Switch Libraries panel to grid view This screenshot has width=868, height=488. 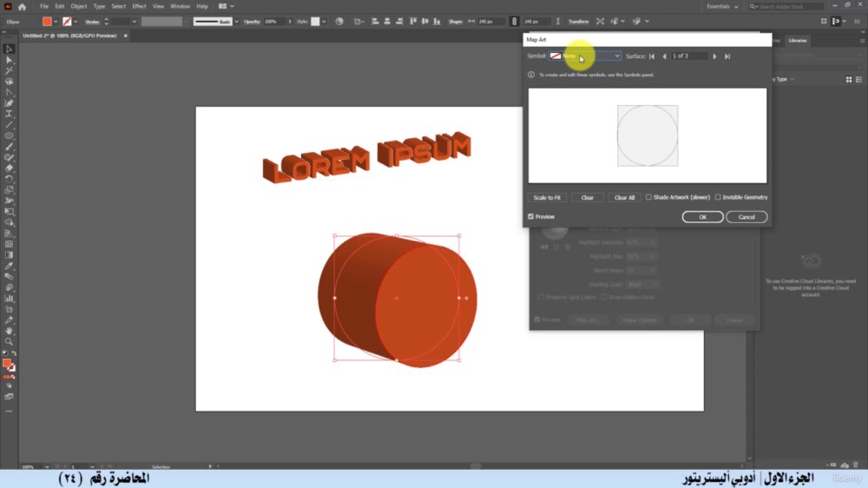(x=849, y=80)
